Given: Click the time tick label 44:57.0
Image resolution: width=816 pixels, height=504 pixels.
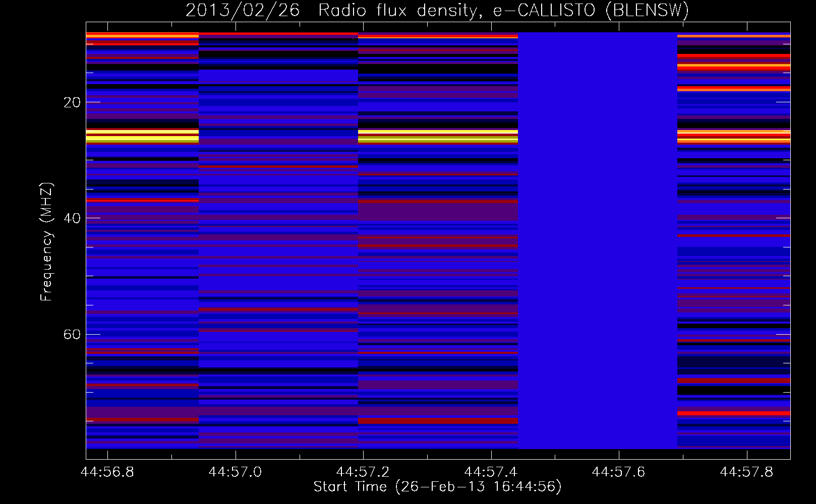Looking at the screenshot, I should [x=235, y=472].
